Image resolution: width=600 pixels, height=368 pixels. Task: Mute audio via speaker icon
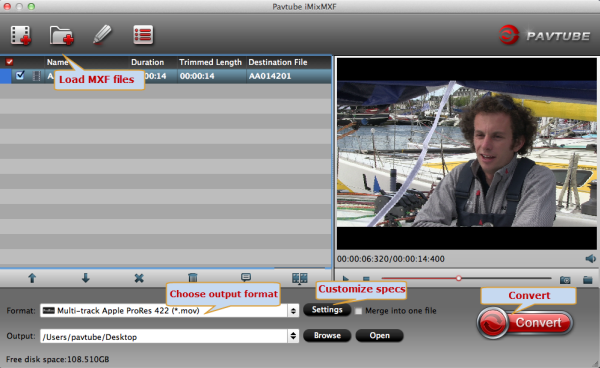point(590,259)
